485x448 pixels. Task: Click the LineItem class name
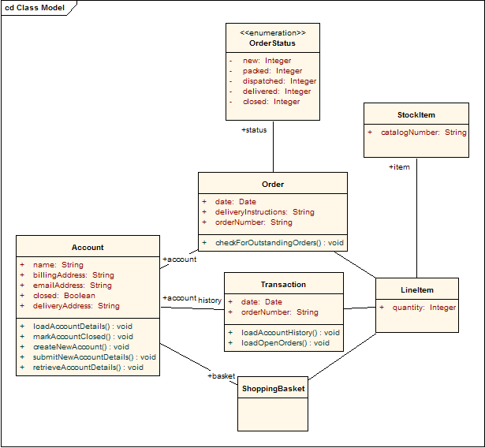click(416, 289)
